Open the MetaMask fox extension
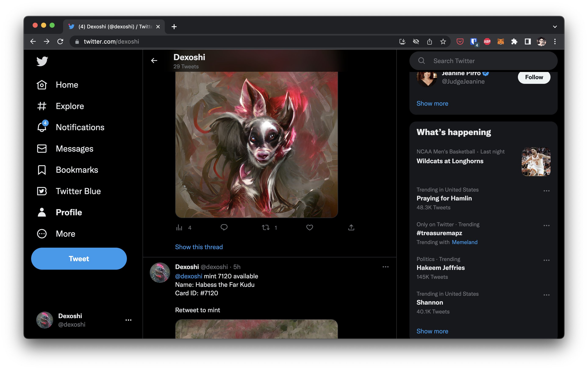This screenshot has height=370, width=588. point(501,41)
